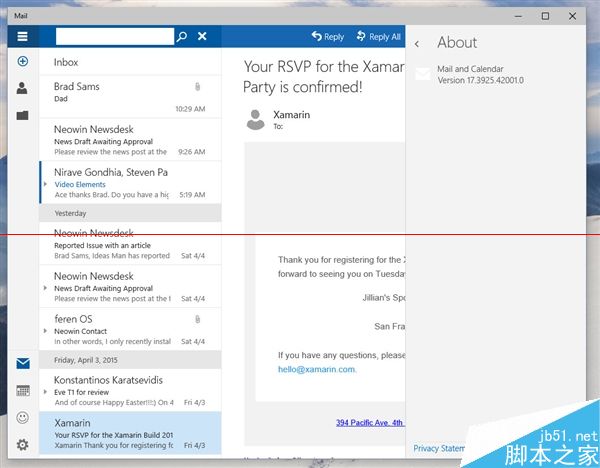Click version 17.3925.42001.0 text
The width and height of the screenshot is (600, 468).
coord(481,80)
